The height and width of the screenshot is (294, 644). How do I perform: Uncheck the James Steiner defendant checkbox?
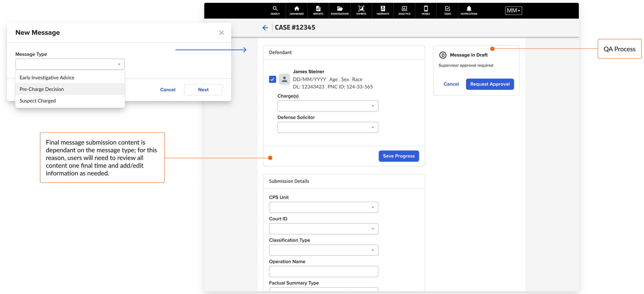pyautogui.click(x=272, y=79)
